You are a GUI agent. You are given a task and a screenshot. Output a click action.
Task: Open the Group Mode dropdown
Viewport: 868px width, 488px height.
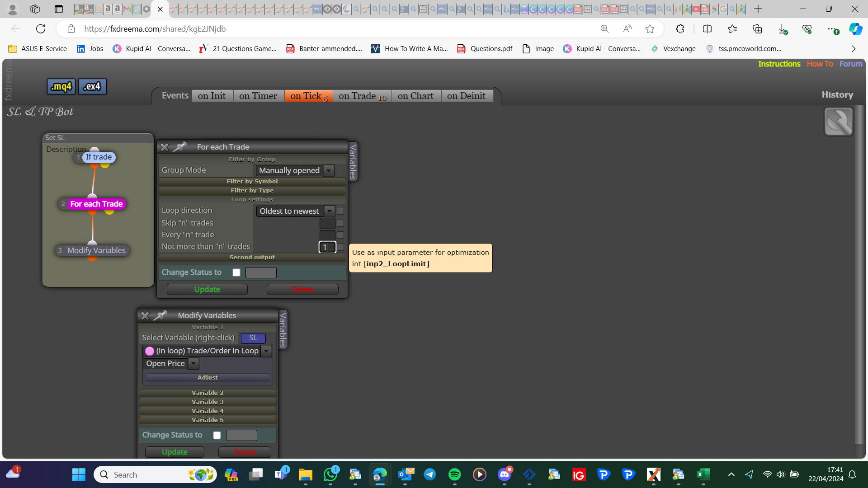click(x=295, y=170)
